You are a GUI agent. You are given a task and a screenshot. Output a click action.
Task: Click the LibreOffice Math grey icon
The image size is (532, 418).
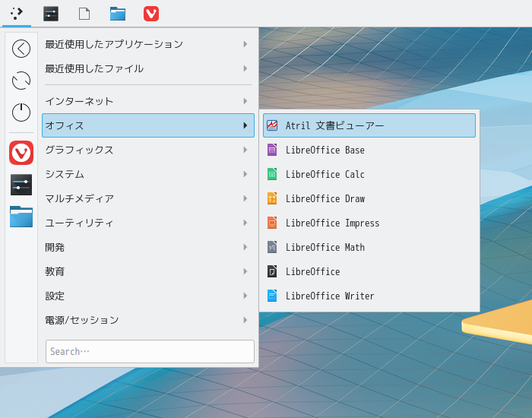click(x=272, y=247)
